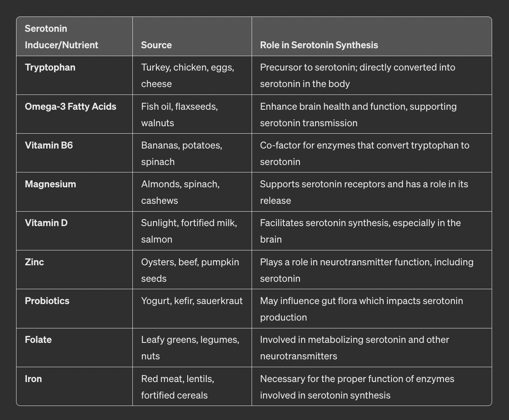Select the Zinc row label

pyautogui.click(x=34, y=262)
